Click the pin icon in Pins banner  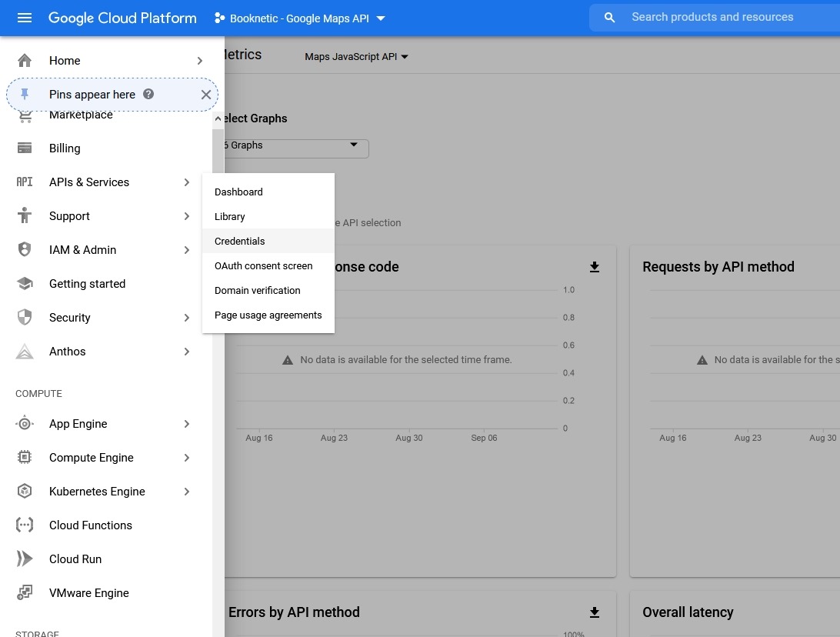coord(25,95)
